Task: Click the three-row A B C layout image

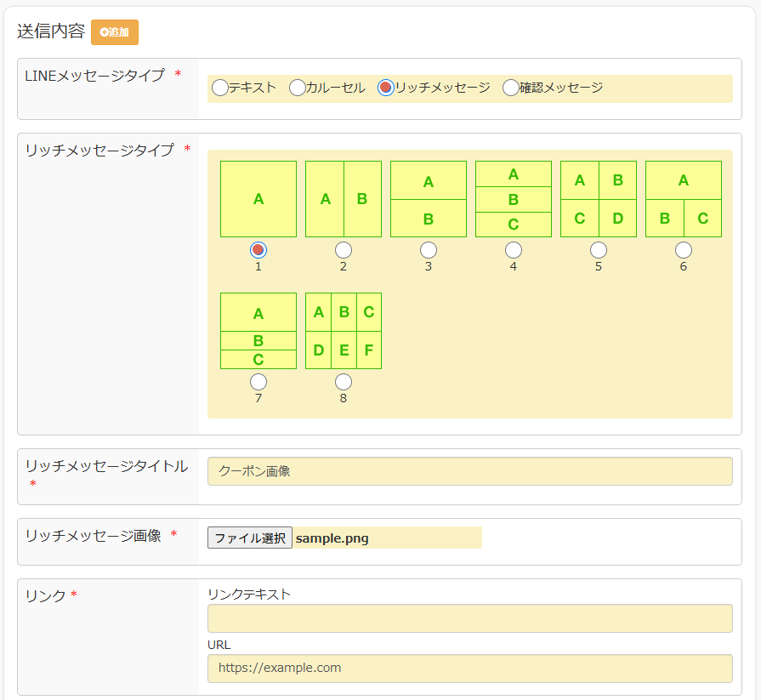Action: pyautogui.click(x=514, y=199)
